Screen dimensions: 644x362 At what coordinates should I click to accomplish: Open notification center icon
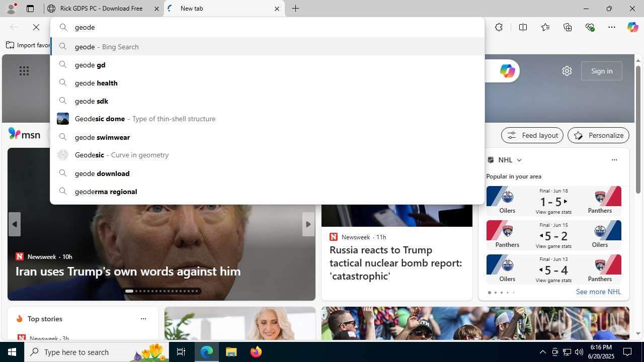click(628, 352)
